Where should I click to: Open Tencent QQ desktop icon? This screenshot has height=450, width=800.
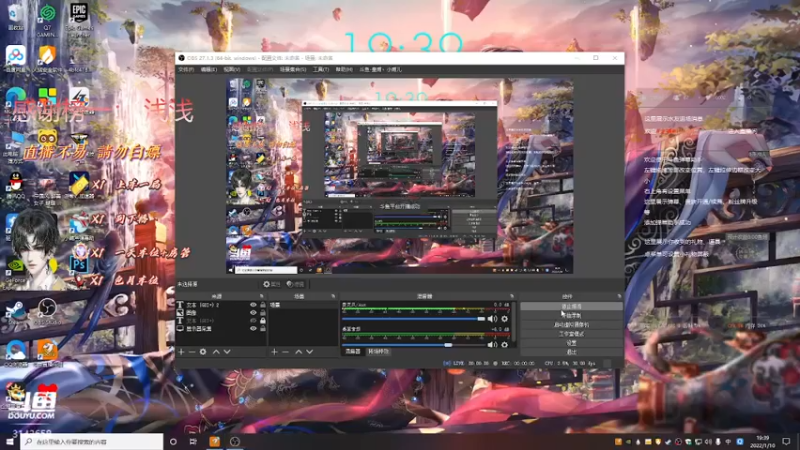pos(16,185)
